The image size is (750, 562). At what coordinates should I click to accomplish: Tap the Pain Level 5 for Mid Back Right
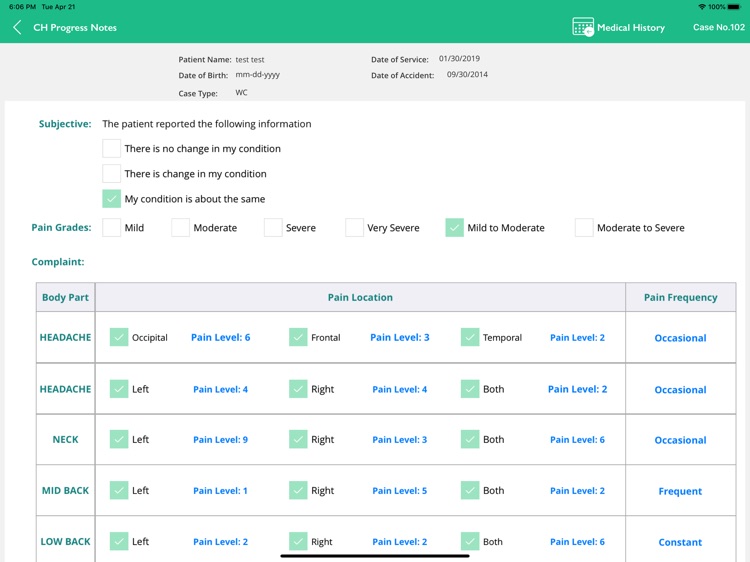(x=399, y=491)
